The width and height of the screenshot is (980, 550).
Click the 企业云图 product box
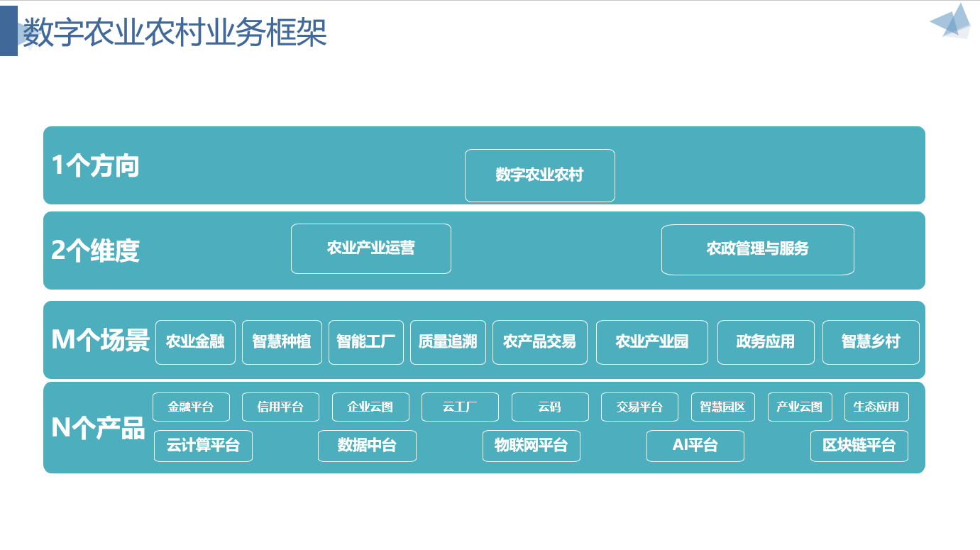(x=370, y=407)
